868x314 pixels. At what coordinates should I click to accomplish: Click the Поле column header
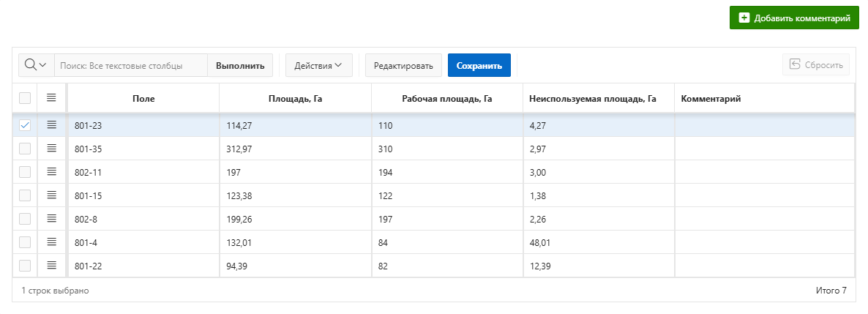click(143, 98)
